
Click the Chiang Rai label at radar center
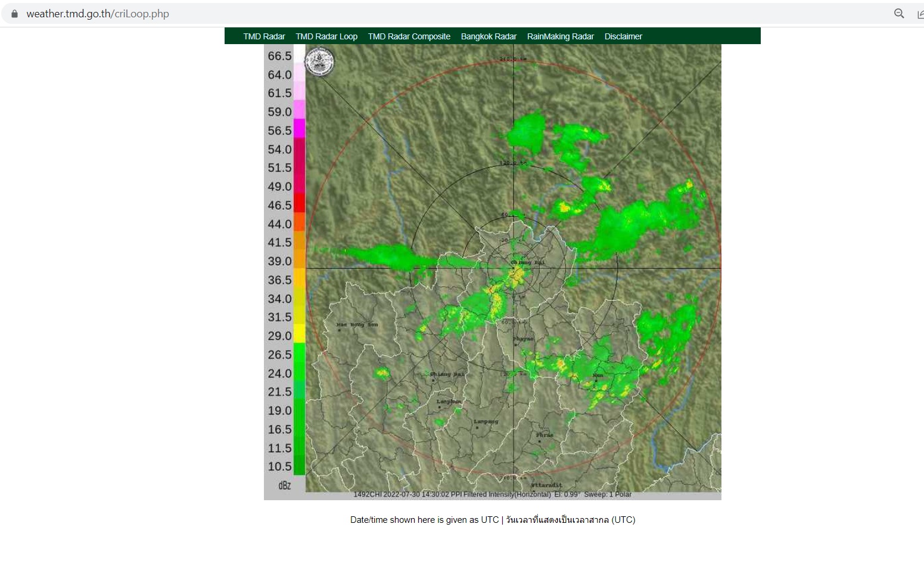528,262
